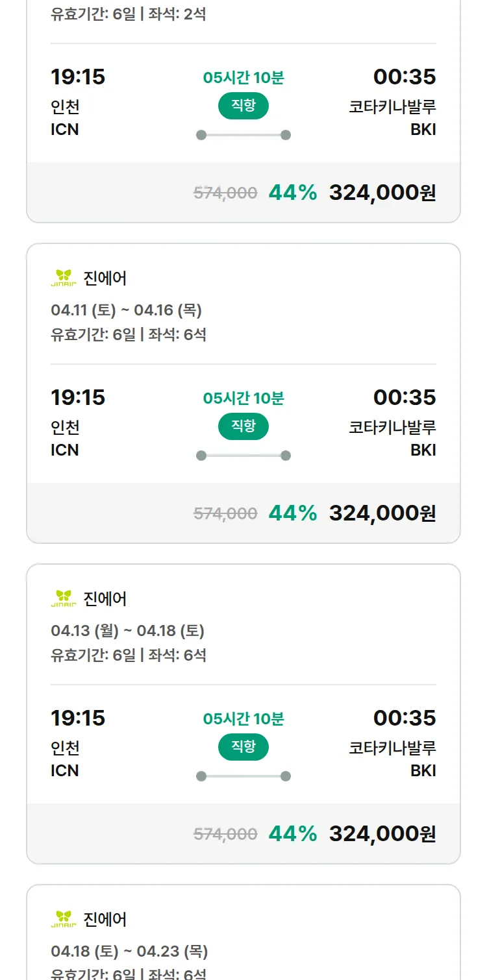Open 진에어 airline name on 04.11–04.16 card

point(105,278)
